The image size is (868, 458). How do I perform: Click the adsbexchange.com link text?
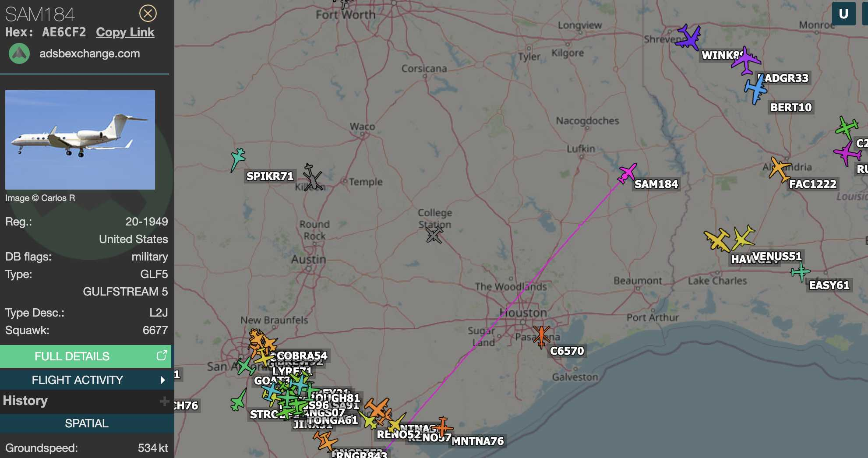pos(90,54)
